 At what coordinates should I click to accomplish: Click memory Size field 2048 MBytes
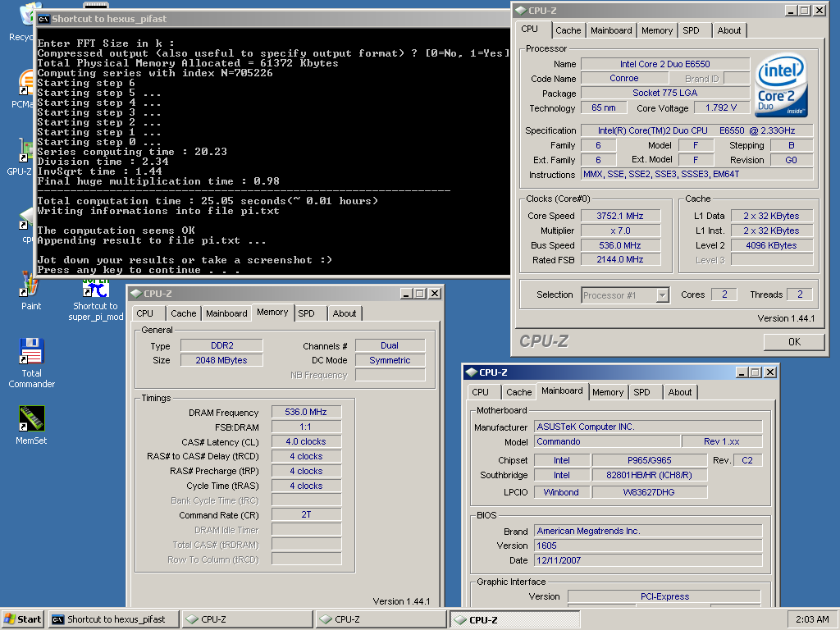(221, 361)
